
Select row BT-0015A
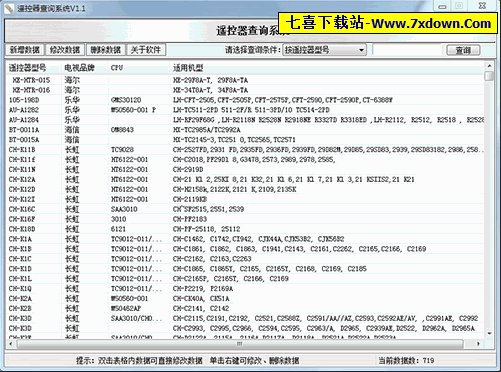point(245,140)
